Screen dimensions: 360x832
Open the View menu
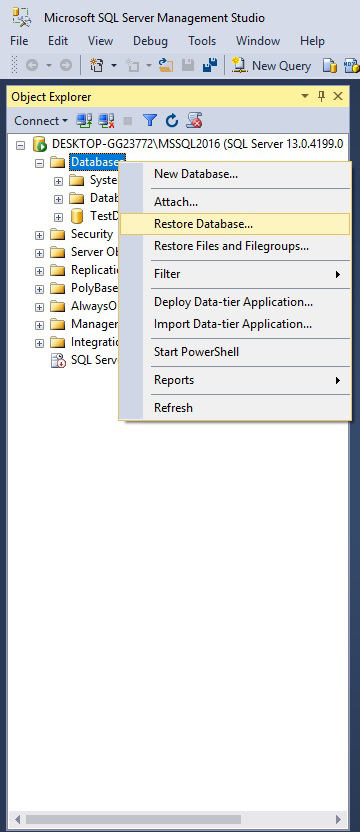(100, 41)
